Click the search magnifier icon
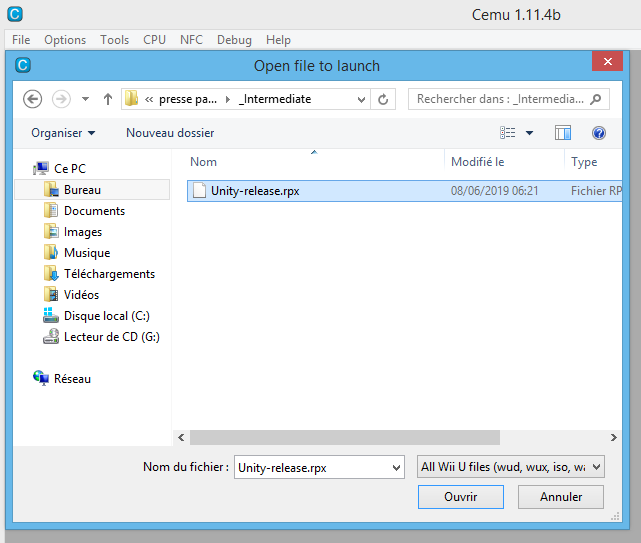This screenshot has height=543, width=641. (x=596, y=99)
